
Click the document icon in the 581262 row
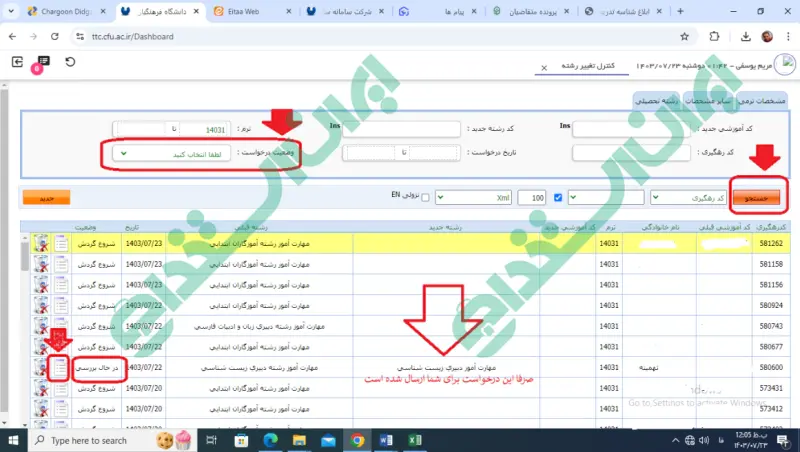[x=61, y=243]
